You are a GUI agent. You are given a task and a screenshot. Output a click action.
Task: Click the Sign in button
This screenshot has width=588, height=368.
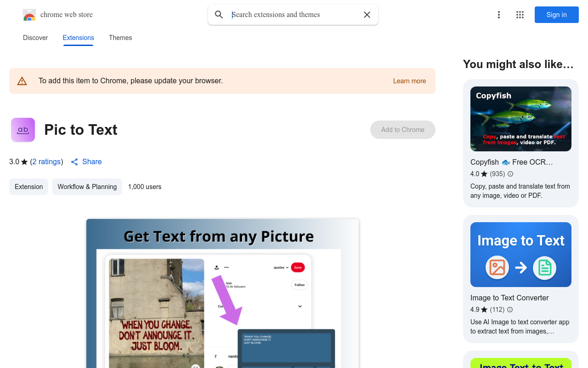pyautogui.click(x=557, y=15)
